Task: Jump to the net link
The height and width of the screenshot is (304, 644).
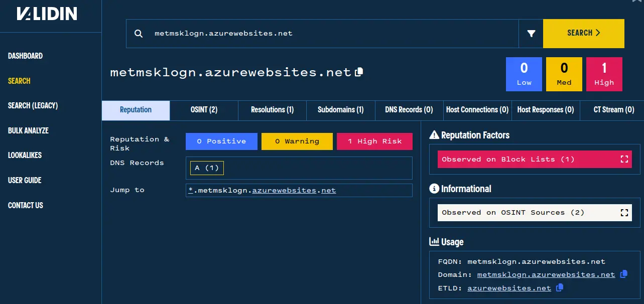Action: 329,190
